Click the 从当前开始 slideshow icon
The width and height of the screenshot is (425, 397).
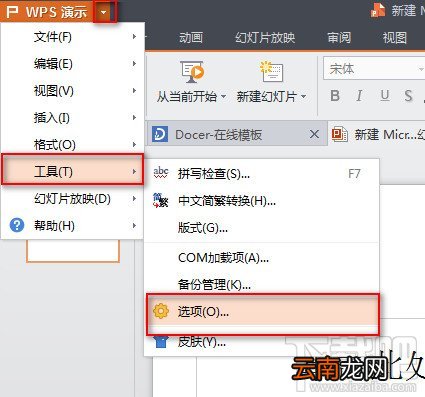click(192, 71)
